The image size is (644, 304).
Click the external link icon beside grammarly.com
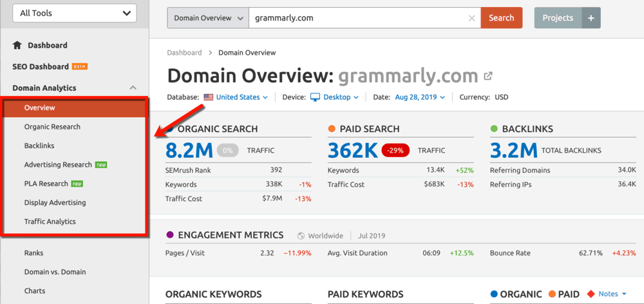[x=488, y=76]
